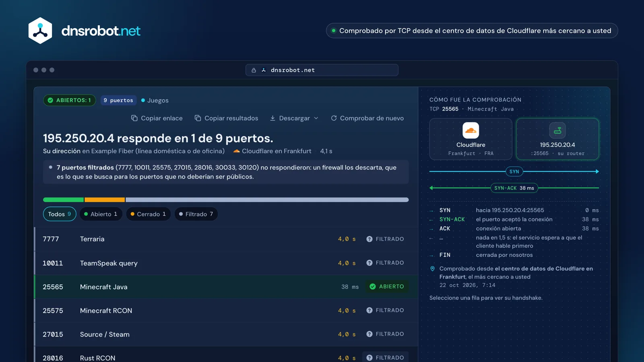Click the Cloudflare cloud icon in the handshake card
This screenshot has width=644, height=362.
(x=471, y=130)
